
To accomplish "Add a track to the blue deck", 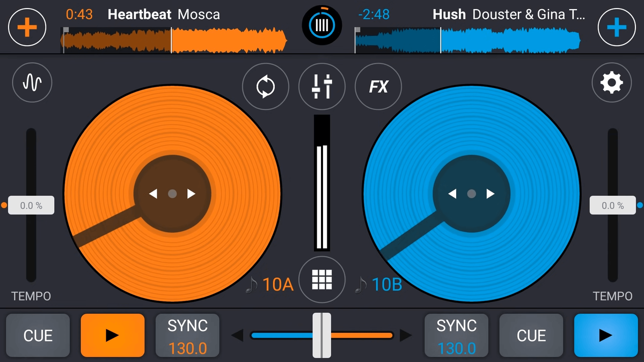I will [617, 27].
